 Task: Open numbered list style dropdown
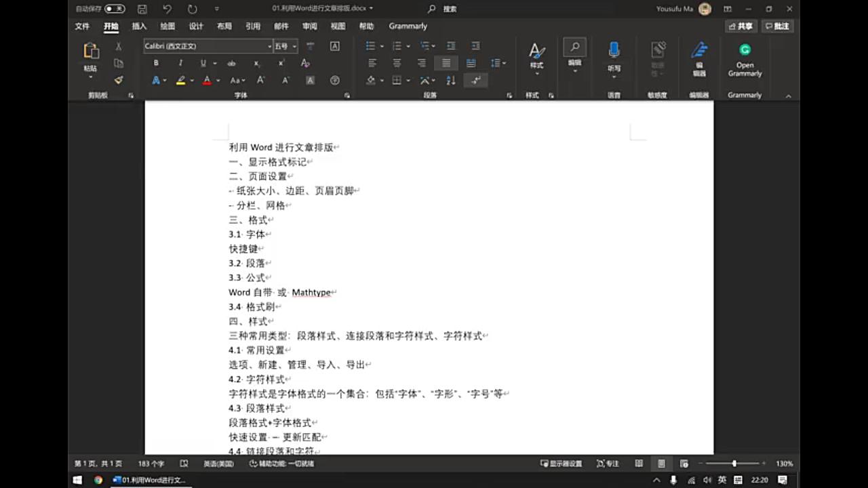[408, 46]
